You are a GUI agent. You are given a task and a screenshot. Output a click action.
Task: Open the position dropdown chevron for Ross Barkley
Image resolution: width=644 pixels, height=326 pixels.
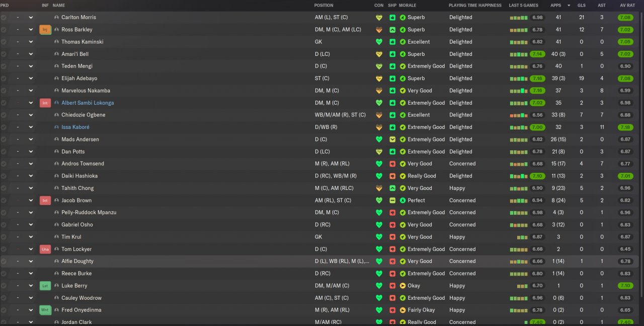(31, 30)
